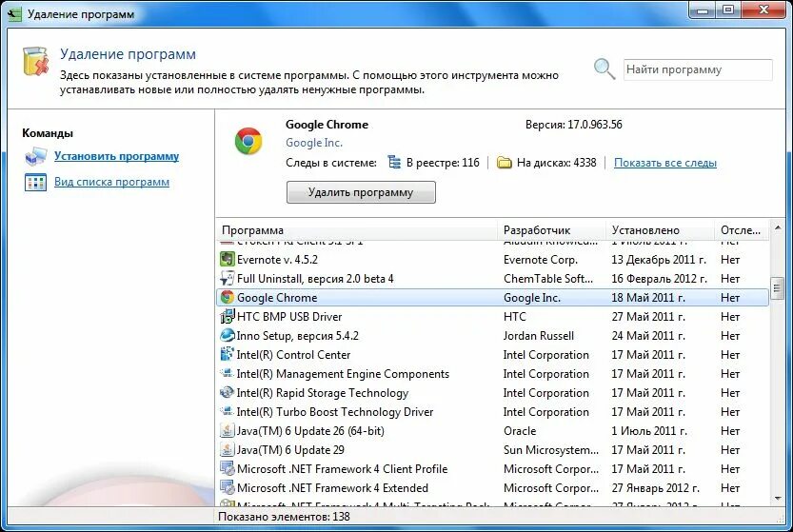Image resolution: width=793 pixels, height=532 pixels.
Task: Click the title bar application icon
Action: click(14, 13)
